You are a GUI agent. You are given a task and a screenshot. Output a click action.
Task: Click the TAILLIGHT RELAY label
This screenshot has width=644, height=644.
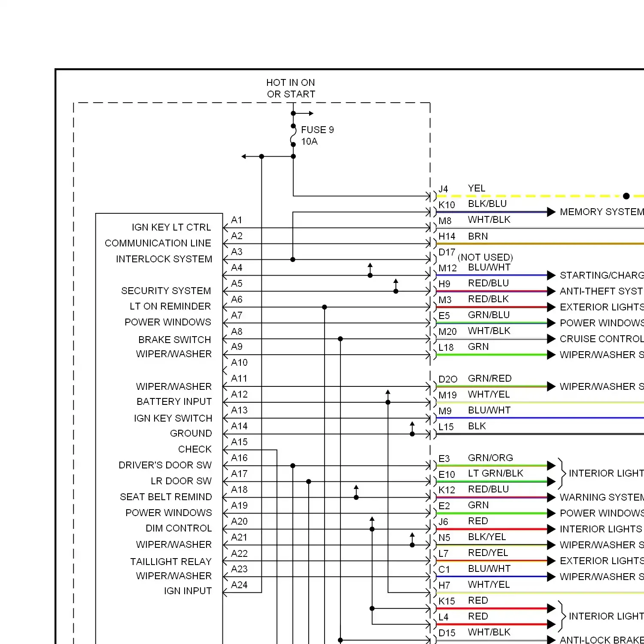point(171,562)
